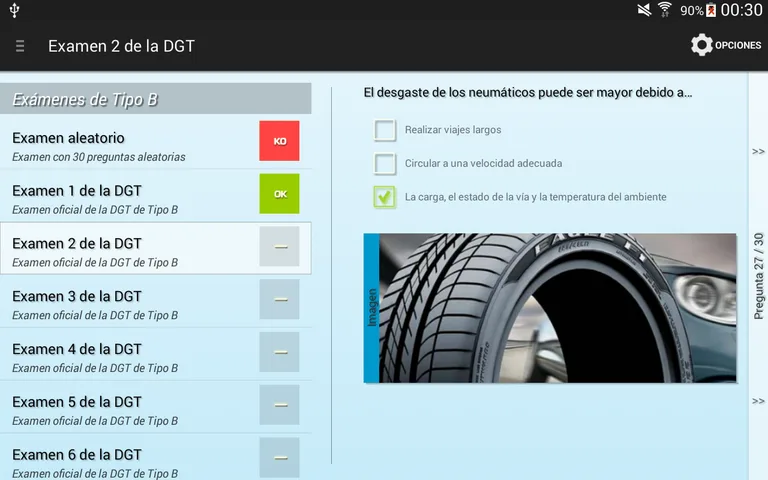Click the 90% battery percentage

pos(692,10)
